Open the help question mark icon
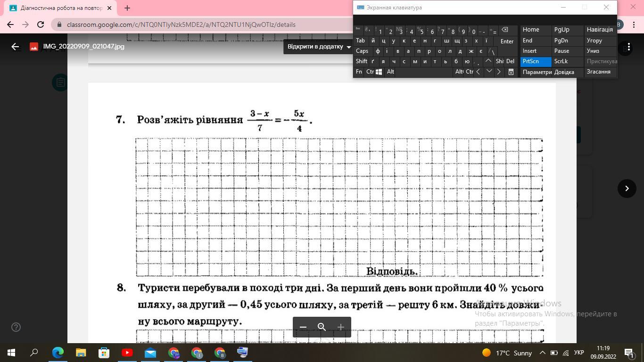The width and height of the screenshot is (644, 362). point(16,327)
